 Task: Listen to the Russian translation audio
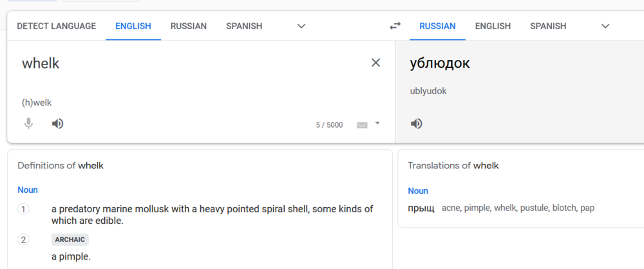417,124
